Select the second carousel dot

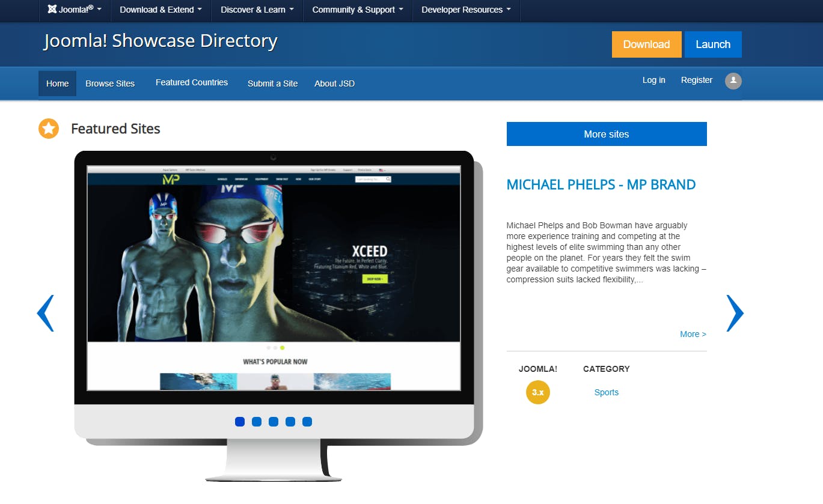click(x=257, y=422)
